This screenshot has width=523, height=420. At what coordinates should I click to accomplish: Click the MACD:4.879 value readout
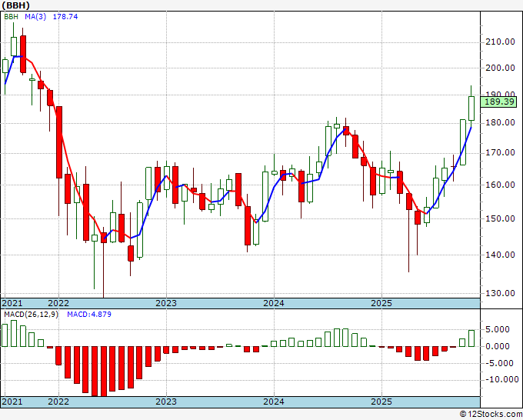pos(89,315)
